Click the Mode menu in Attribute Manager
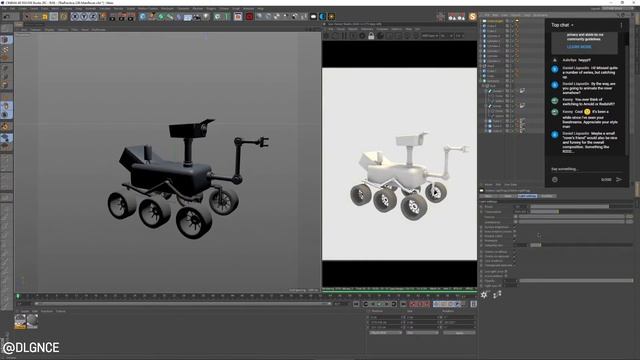This screenshot has height=360, width=640. pyautogui.click(x=489, y=185)
